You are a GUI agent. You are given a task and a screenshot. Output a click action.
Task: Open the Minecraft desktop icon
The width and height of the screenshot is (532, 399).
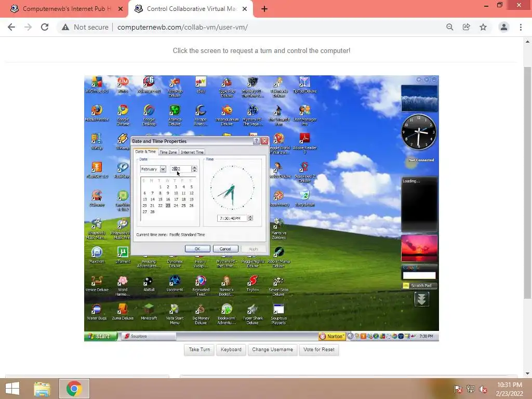(149, 312)
